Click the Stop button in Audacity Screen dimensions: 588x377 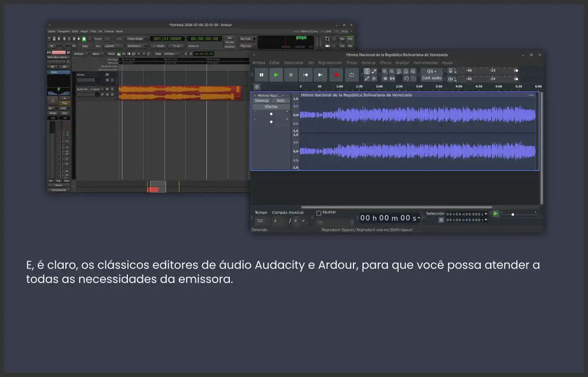tap(291, 75)
